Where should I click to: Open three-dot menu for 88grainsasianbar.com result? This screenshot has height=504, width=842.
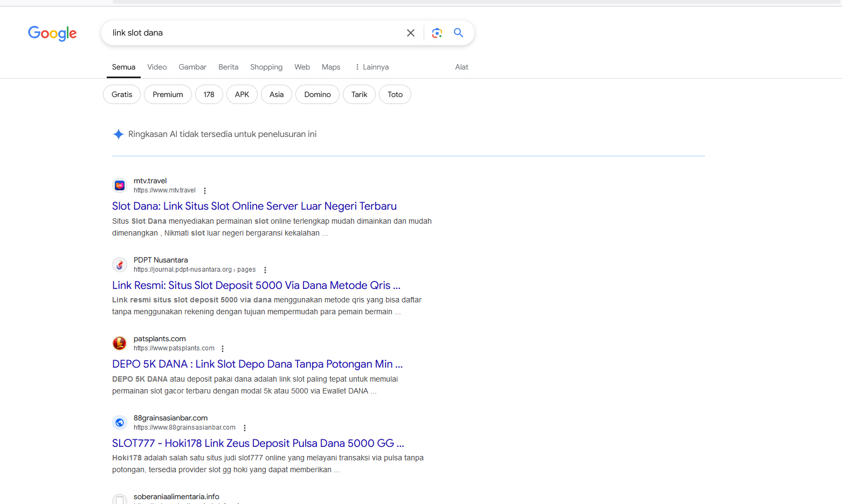point(245,428)
